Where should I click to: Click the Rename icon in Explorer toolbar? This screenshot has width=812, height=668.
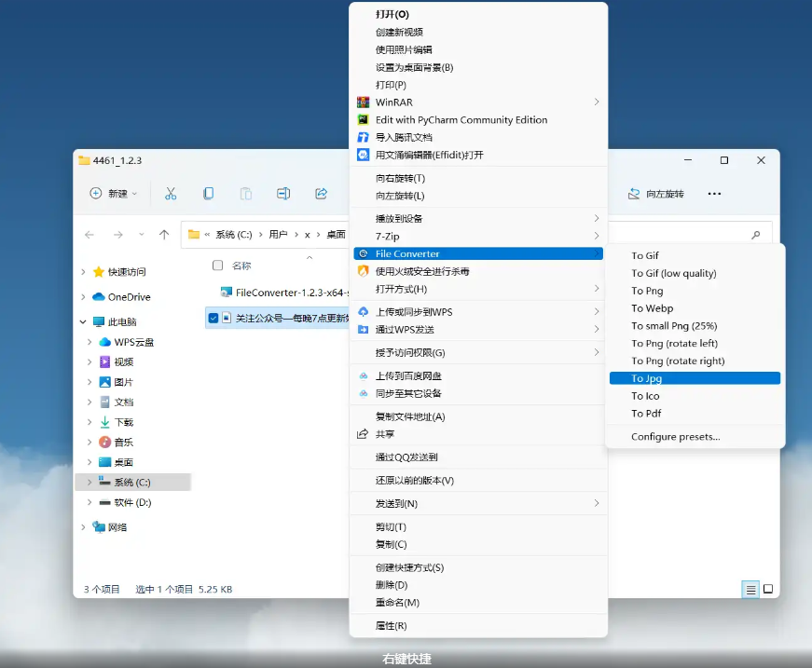click(283, 194)
